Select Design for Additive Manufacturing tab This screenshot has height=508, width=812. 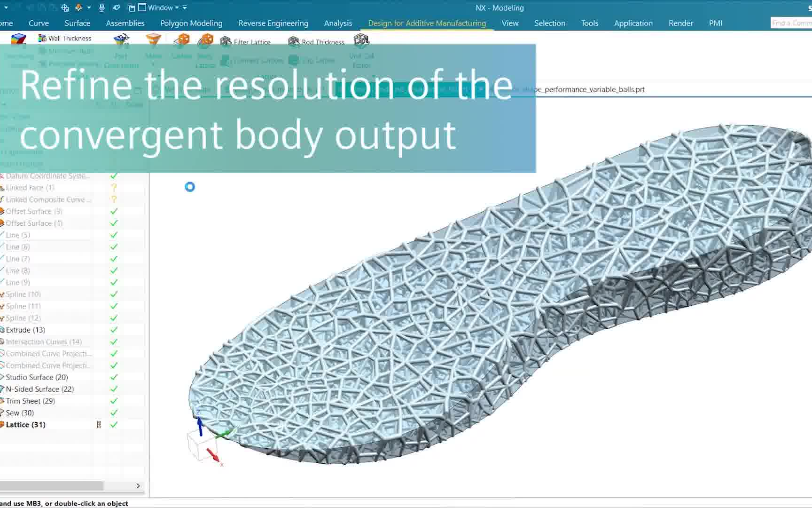click(427, 23)
